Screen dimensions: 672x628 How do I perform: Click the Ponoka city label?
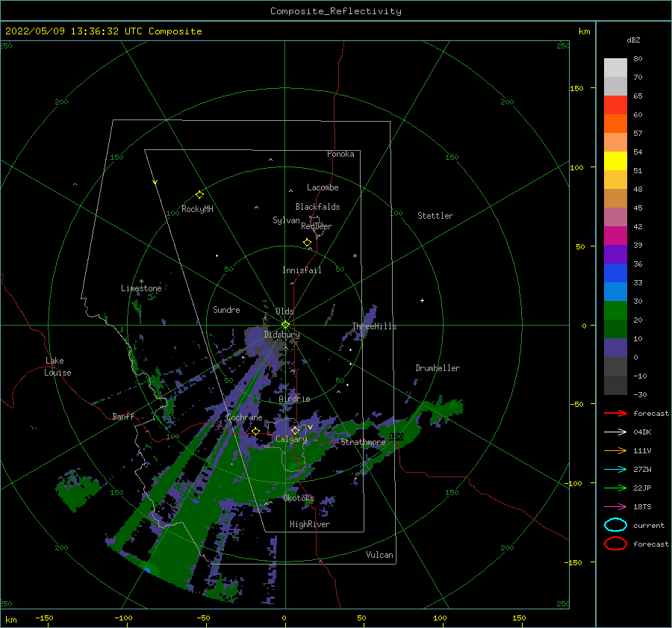pos(340,154)
